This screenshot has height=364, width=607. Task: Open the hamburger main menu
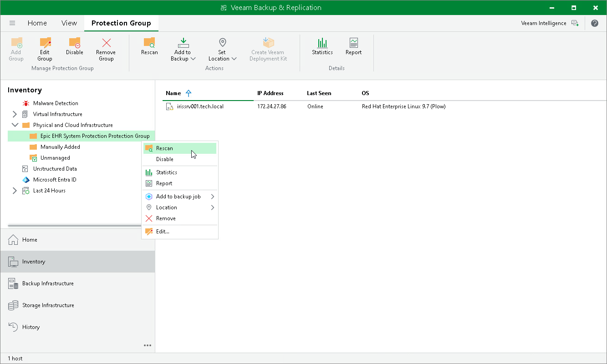tap(12, 23)
